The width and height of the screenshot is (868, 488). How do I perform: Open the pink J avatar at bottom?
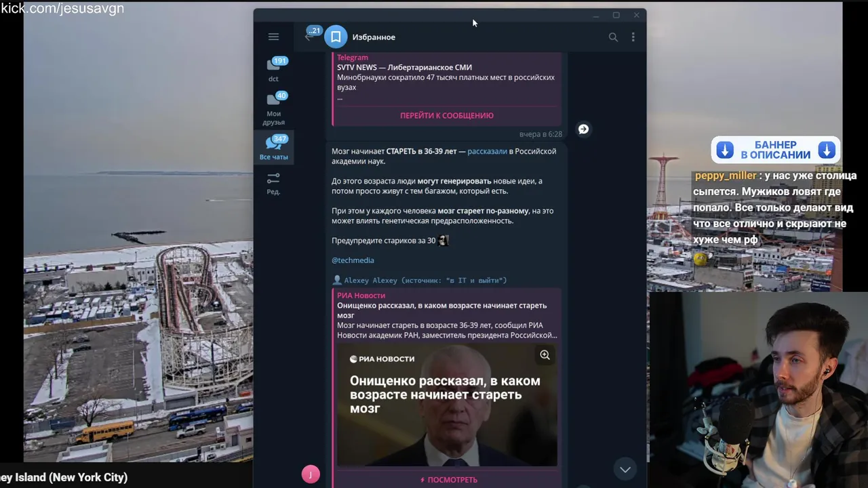[311, 474]
